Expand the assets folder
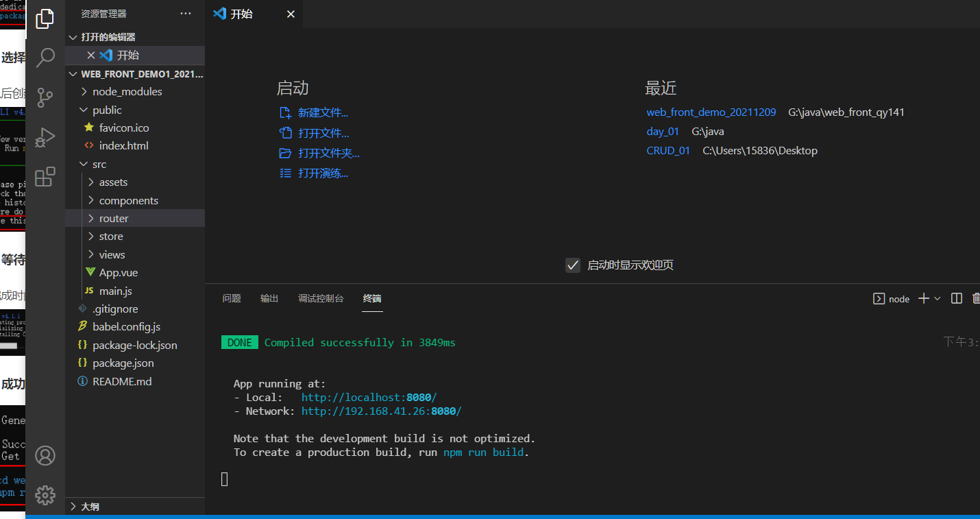The width and height of the screenshot is (980, 519). (90, 182)
